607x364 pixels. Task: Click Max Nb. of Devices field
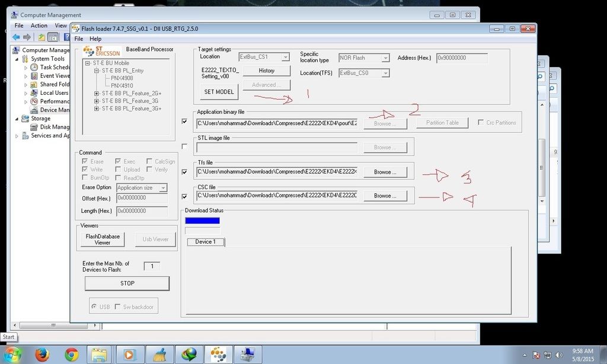[x=152, y=266]
